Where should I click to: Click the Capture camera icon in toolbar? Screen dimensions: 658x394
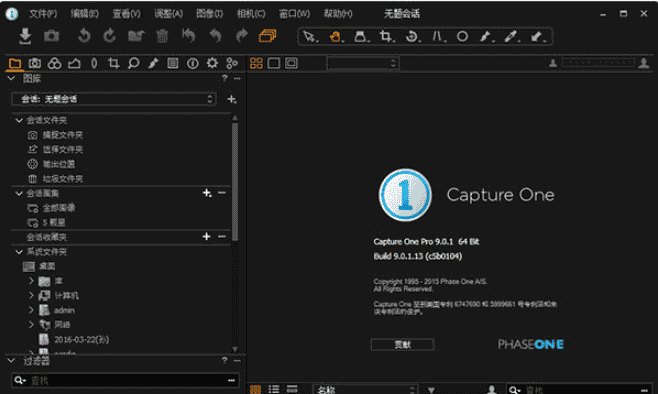click(x=52, y=36)
